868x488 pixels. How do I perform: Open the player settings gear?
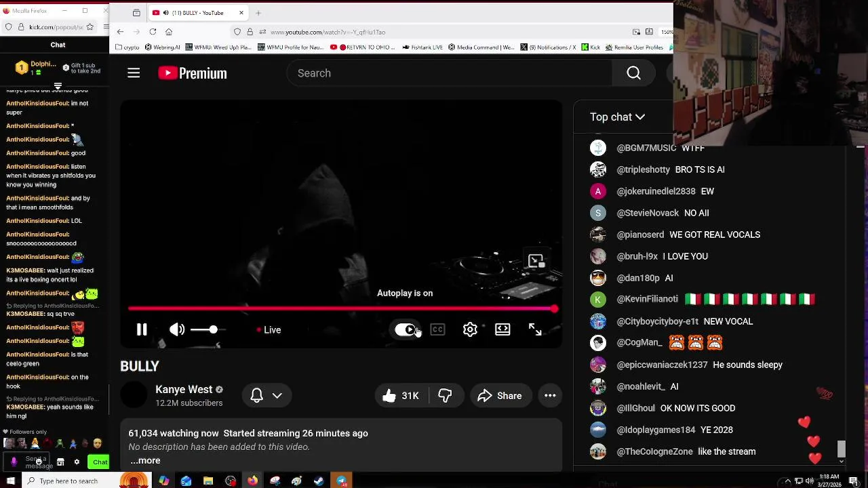coord(470,329)
